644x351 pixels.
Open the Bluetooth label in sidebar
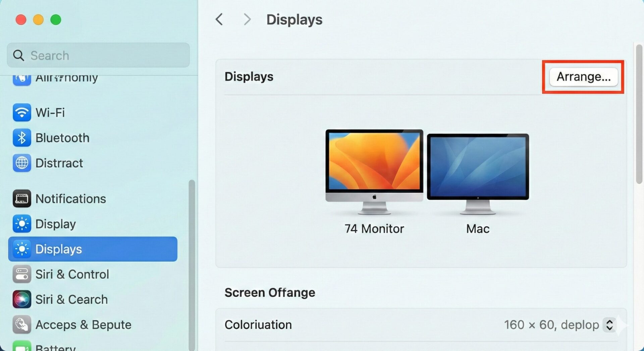62,138
